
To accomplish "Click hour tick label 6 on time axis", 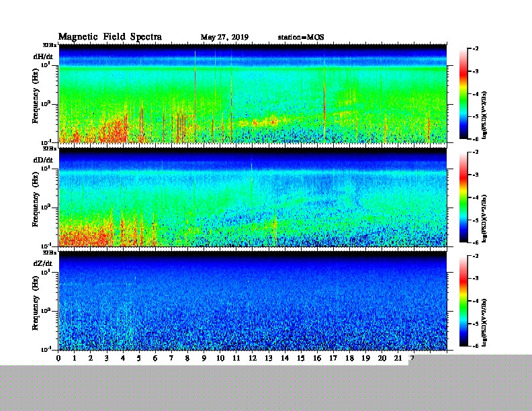I will pos(155,358).
